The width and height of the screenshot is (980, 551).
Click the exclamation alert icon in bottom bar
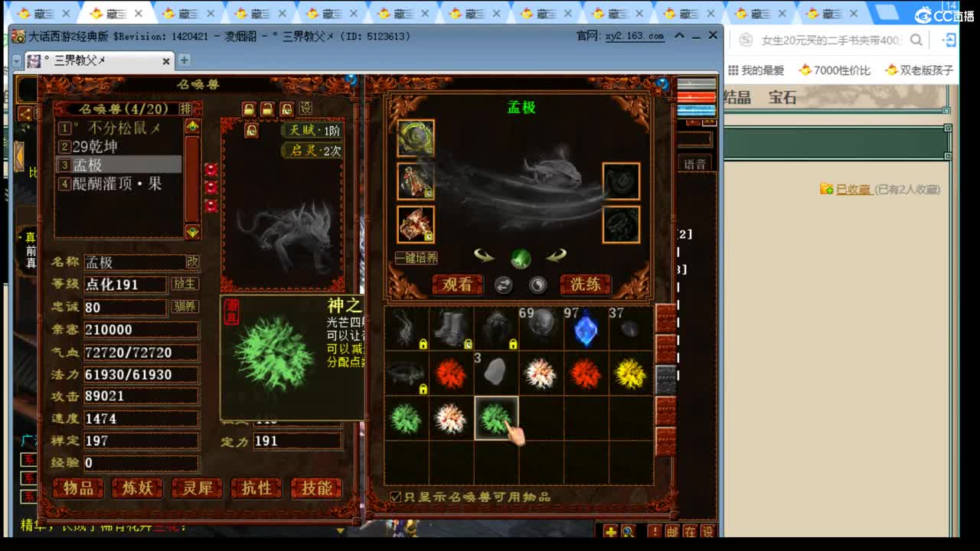click(x=655, y=531)
